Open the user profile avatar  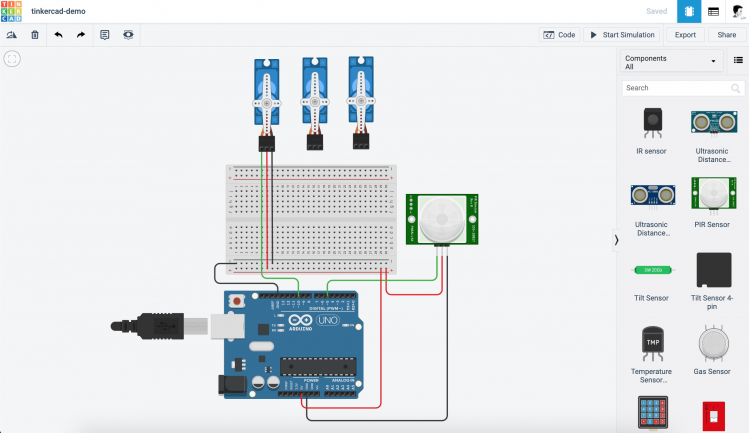738,11
